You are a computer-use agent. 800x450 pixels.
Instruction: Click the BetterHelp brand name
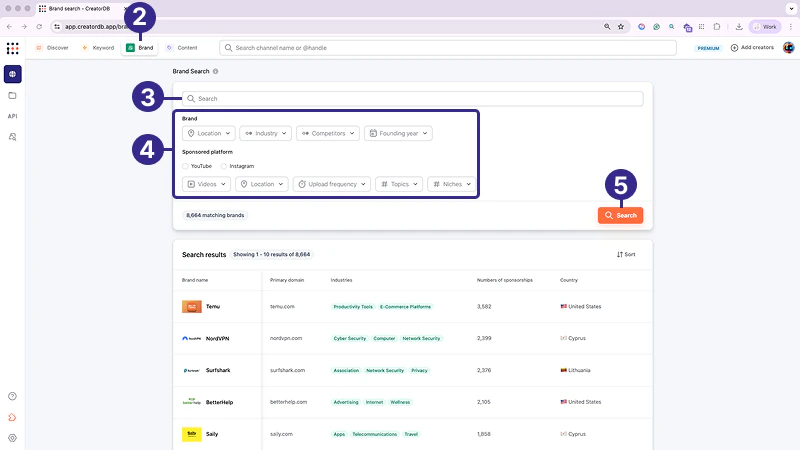point(219,402)
